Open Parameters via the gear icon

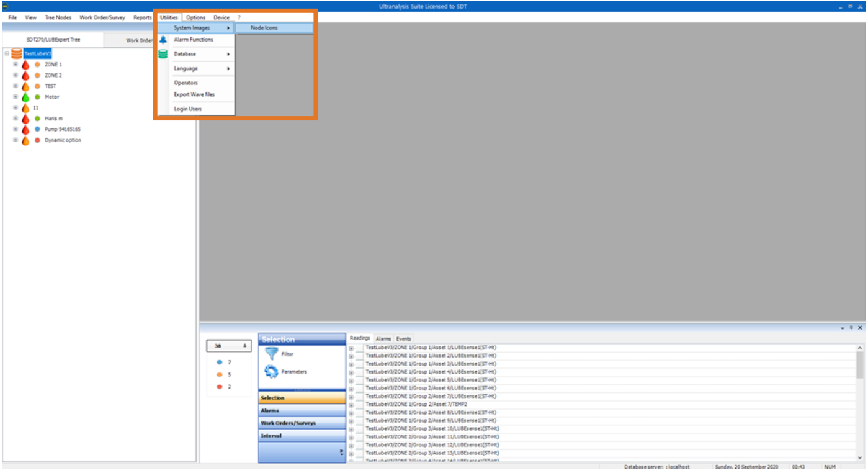(x=271, y=372)
